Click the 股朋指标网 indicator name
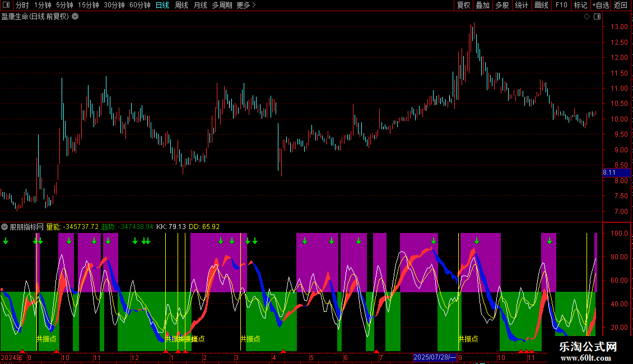This screenshot has width=633, height=364. coord(27,227)
